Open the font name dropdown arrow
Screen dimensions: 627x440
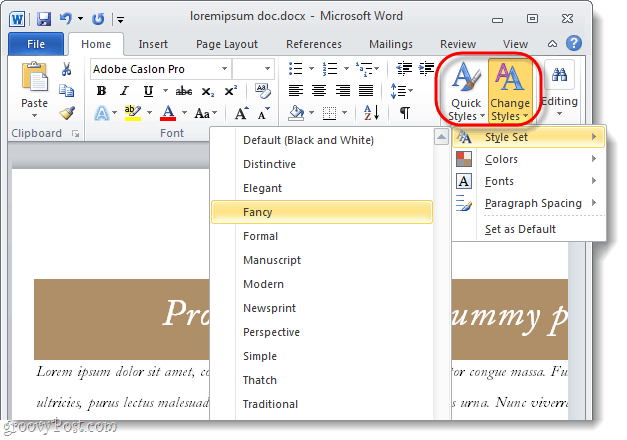click(224, 69)
